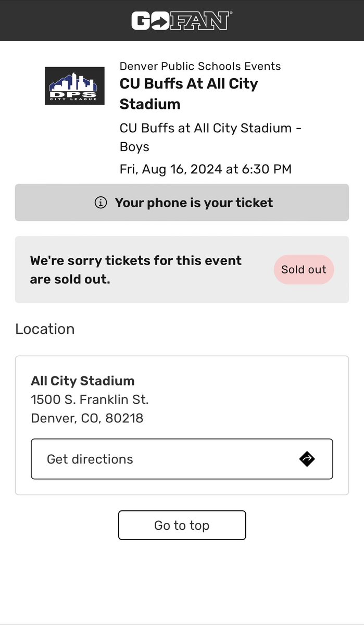Tap the Denver, CO, 80218 address line
The image size is (364, 625).
click(x=87, y=418)
